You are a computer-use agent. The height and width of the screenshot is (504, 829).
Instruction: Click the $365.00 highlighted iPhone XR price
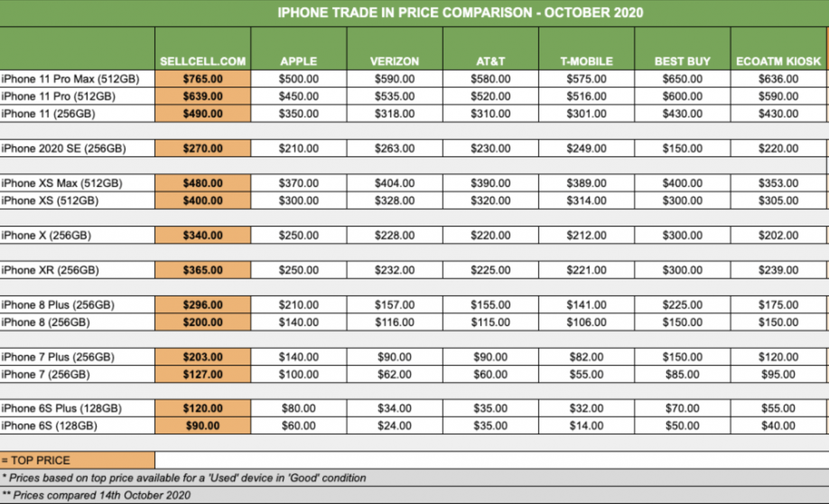tap(203, 270)
